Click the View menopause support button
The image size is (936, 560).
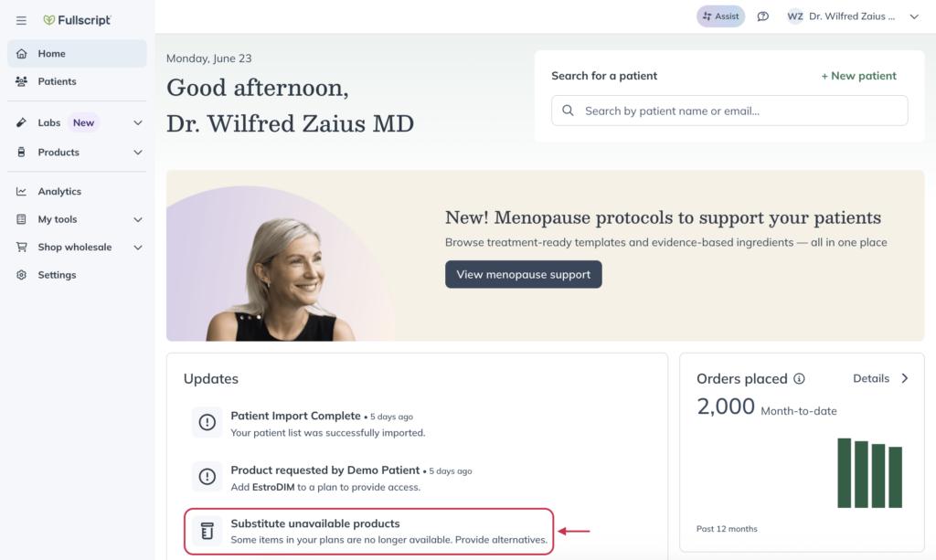[524, 274]
